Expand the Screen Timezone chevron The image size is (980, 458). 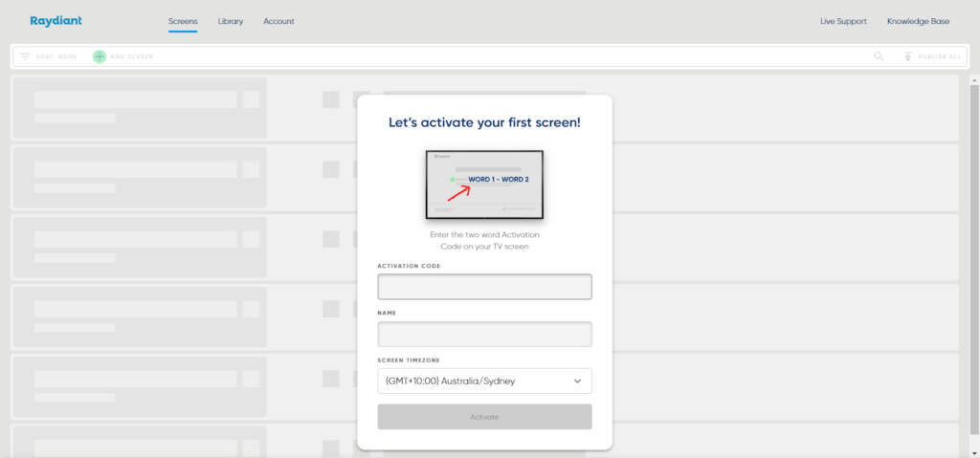coord(577,382)
